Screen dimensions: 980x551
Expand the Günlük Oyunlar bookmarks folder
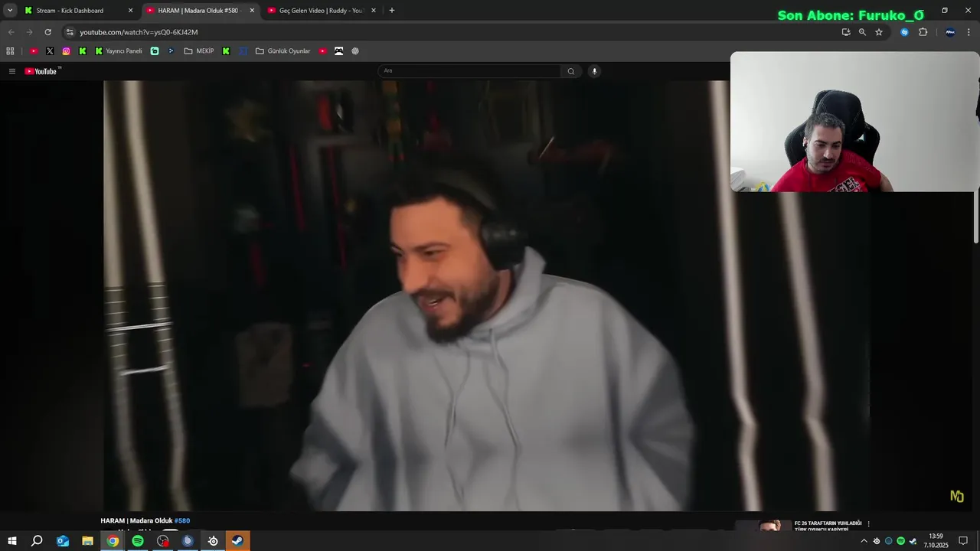coord(283,51)
